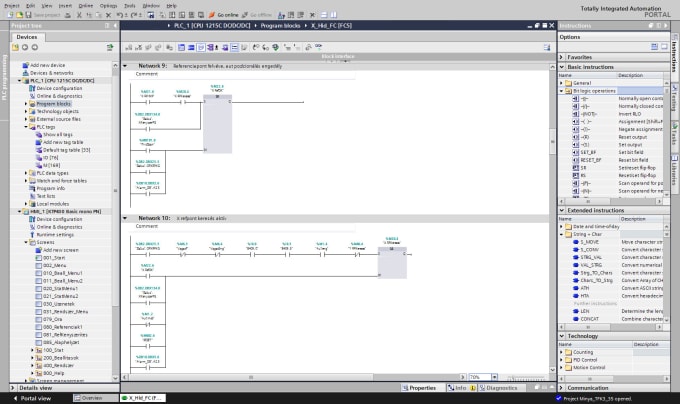This screenshot has width=680, height=404.
Task: Expand the Communication section
Action: [x=561, y=388]
